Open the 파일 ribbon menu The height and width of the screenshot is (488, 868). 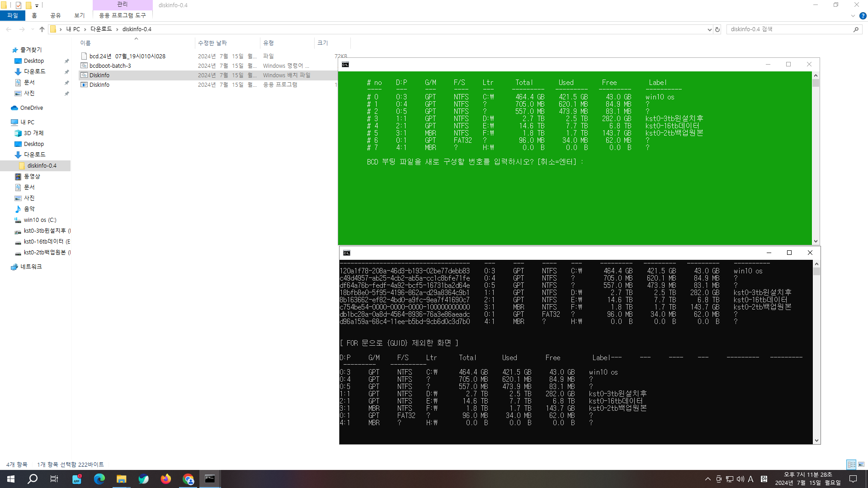[x=12, y=15]
